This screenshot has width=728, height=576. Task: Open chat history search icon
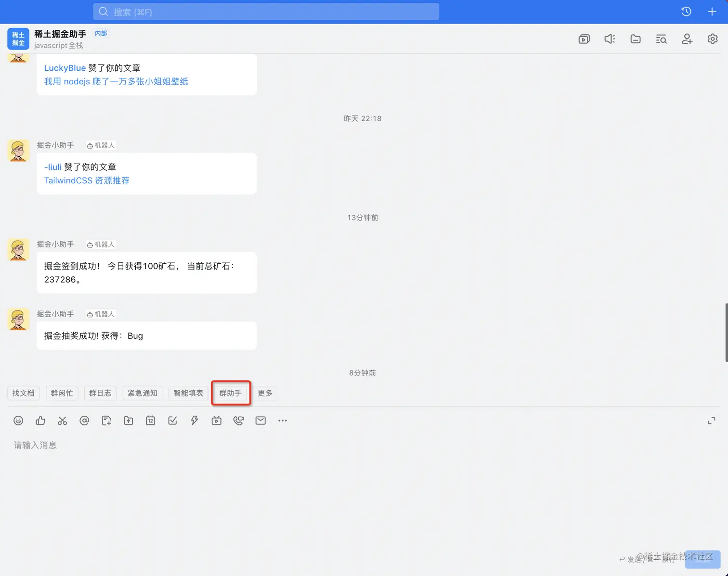point(661,39)
